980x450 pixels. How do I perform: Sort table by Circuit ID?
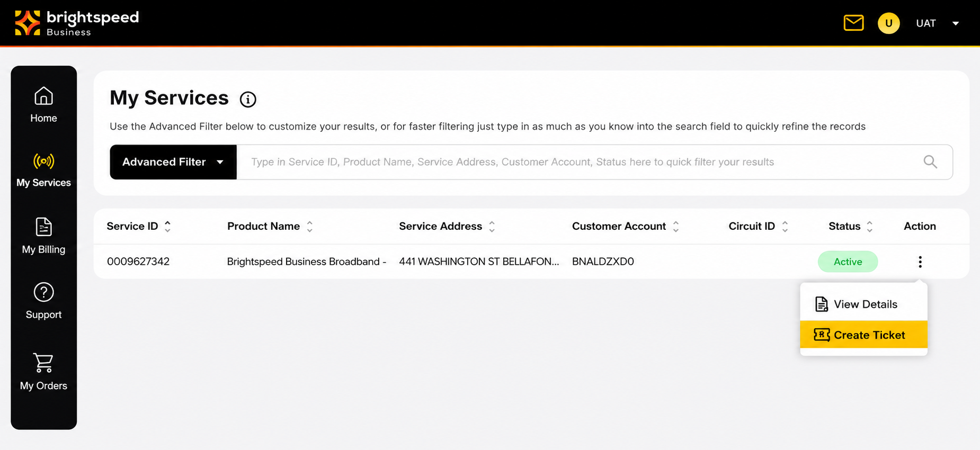point(785,227)
